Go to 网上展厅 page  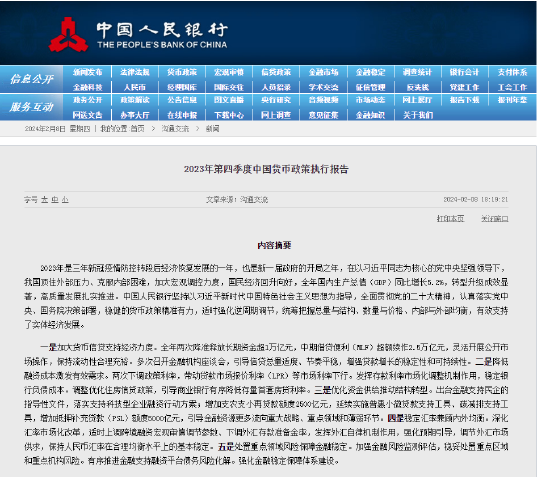pyautogui.click(x=417, y=100)
